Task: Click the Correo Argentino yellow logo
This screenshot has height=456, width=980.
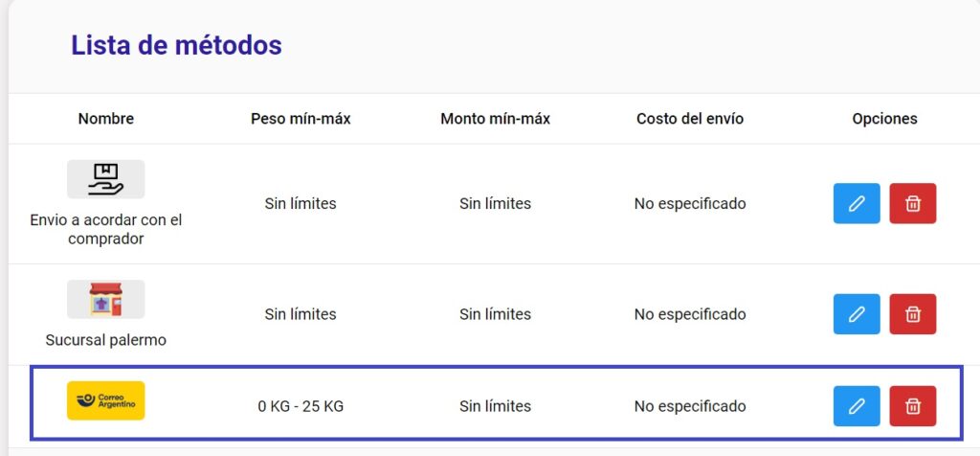Action: point(105,400)
